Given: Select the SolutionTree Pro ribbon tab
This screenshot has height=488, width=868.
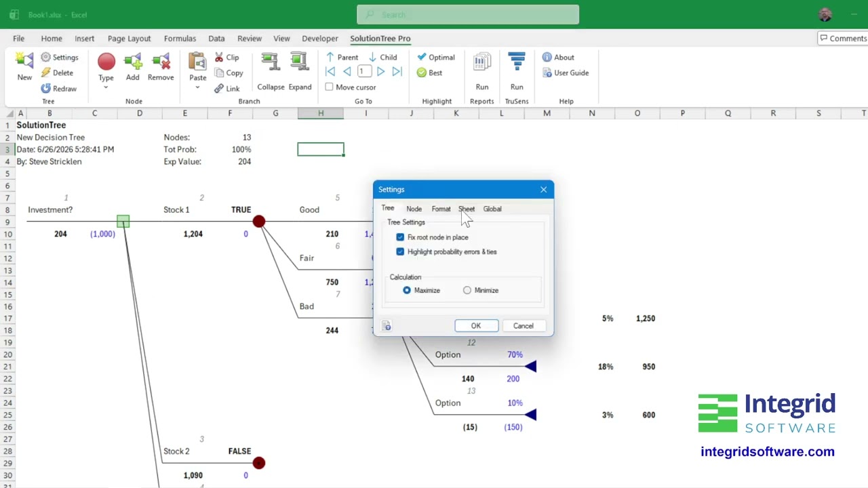Looking at the screenshot, I should pos(380,39).
